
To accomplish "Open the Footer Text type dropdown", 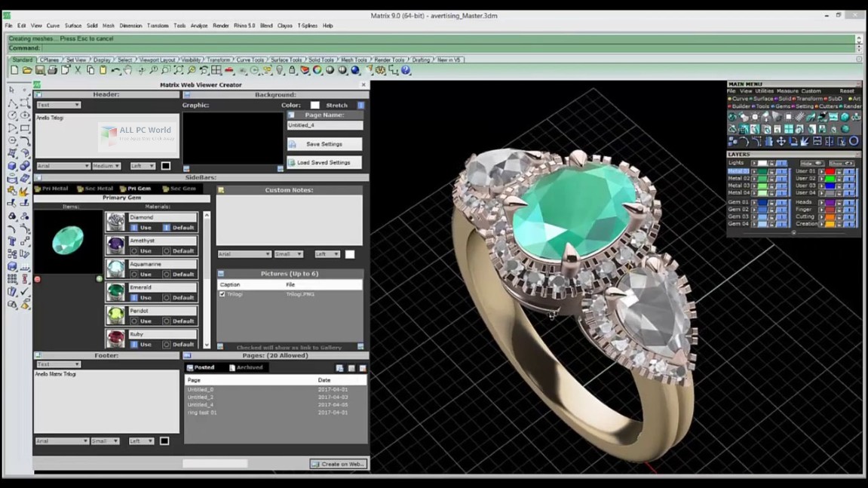I will pyautogui.click(x=58, y=364).
